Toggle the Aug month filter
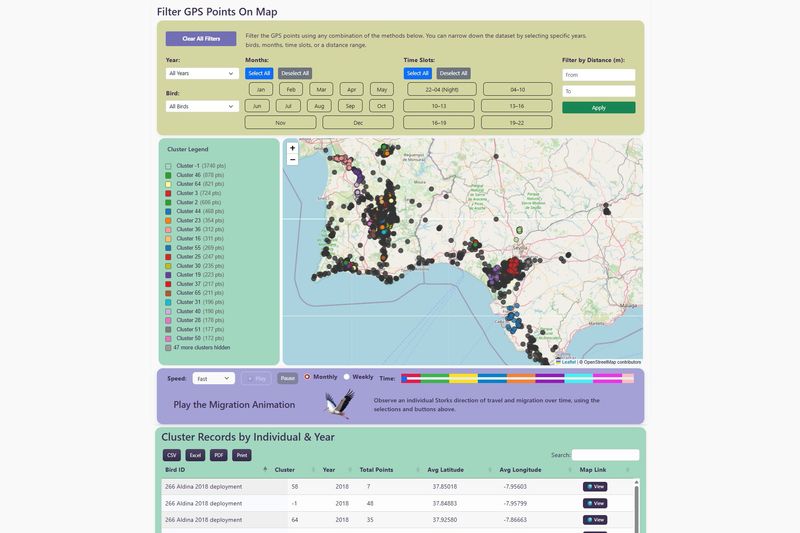Screen dimensions: 800x533 (319, 106)
